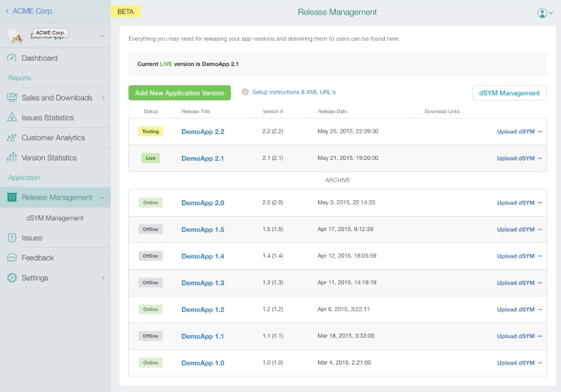Toggle Offline status of DemoApp 1.5
The width and height of the screenshot is (561, 392).
[150, 229]
